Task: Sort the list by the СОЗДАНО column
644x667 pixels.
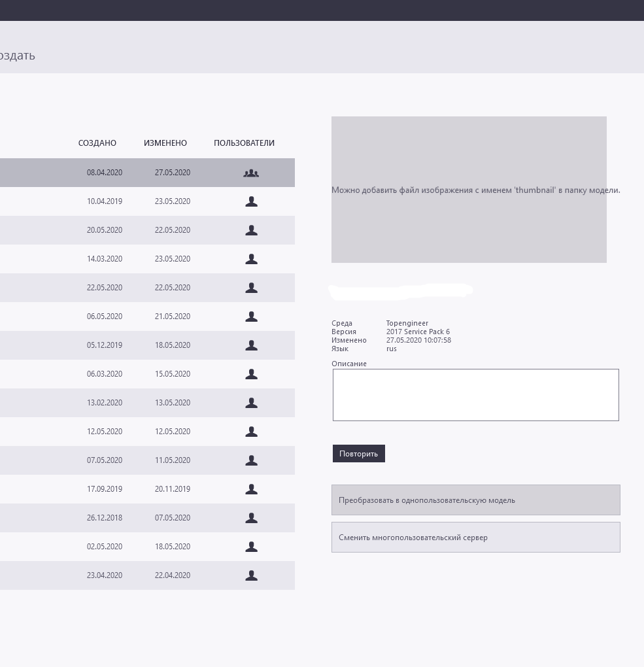Action: pyautogui.click(x=97, y=143)
